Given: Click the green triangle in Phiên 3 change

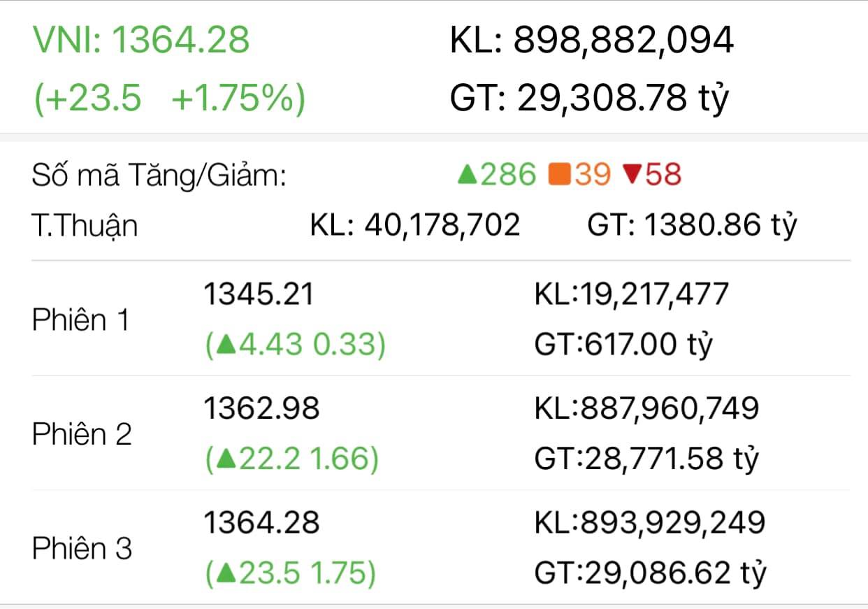Looking at the screenshot, I should pos(225,574).
